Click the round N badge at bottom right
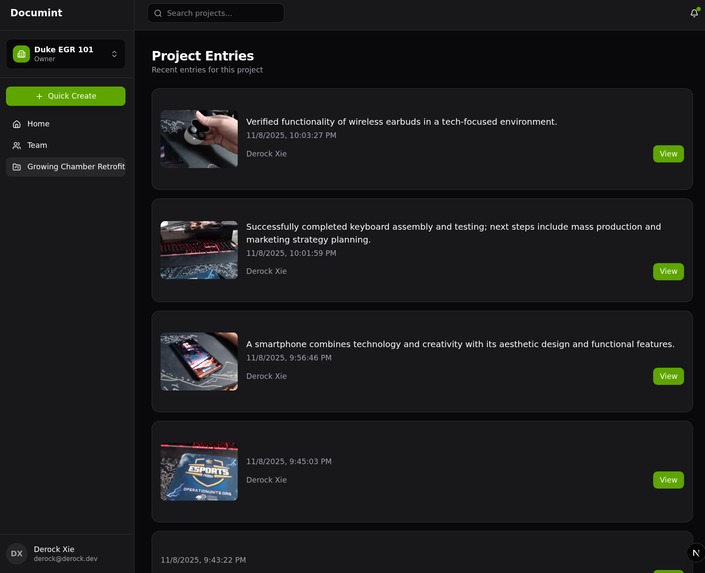This screenshot has height=573, width=705. 696,553
